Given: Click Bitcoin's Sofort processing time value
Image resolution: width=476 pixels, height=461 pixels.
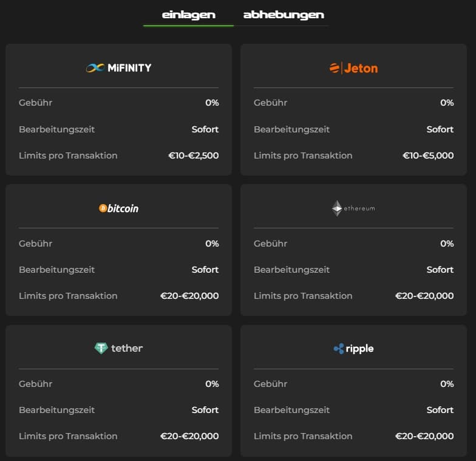Looking at the screenshot, I should [205, 270].
